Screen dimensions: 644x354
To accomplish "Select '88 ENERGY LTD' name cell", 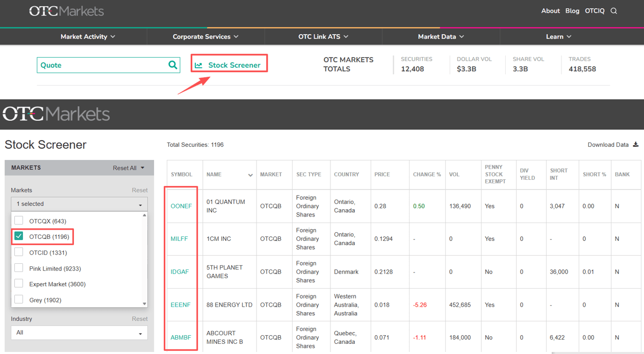I will tap(229, 305).
